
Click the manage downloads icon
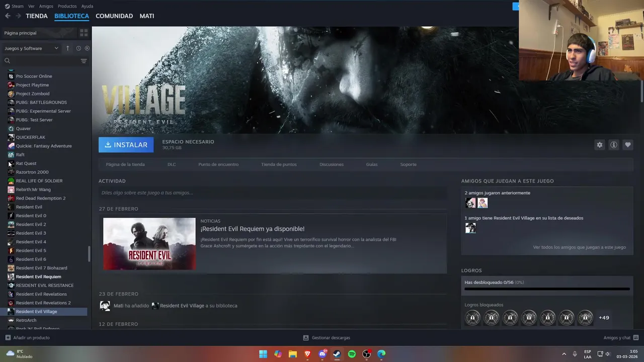point(306,338)
